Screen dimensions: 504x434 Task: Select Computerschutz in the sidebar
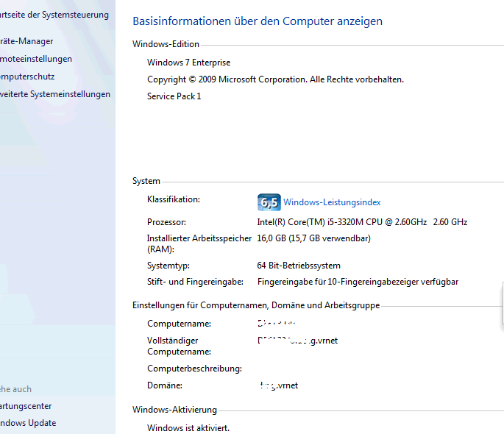click(27, 77)
